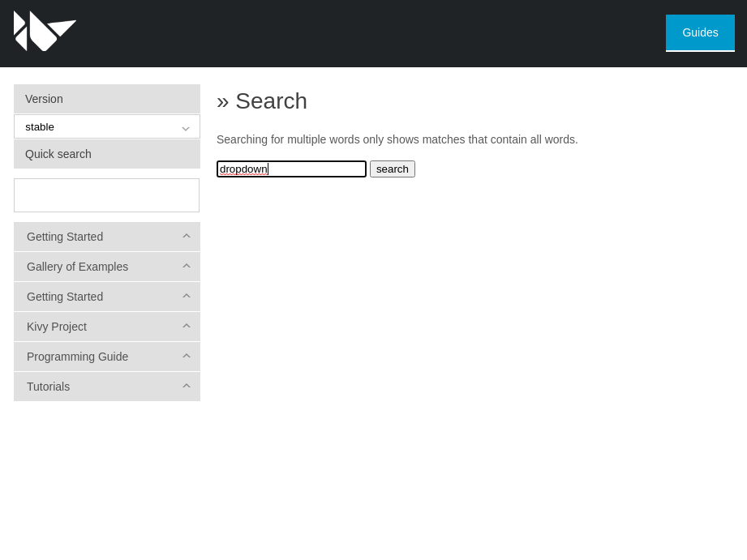Click the dropdown search term text
Viewport: 747px width, 560px height.
tap(243, 169)
